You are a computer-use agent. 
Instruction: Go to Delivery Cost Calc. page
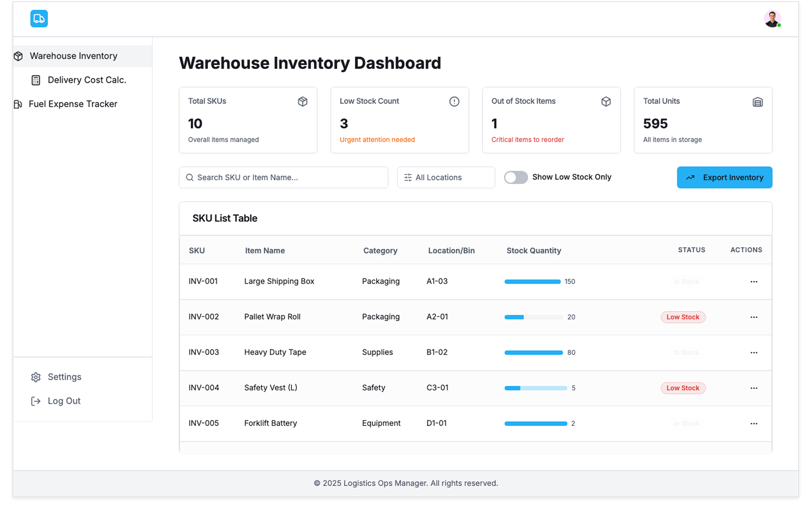tap(87, 80)
